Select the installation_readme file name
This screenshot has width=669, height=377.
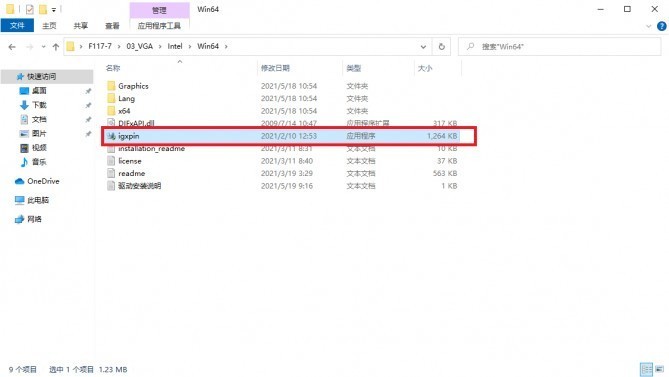(151, 148)
